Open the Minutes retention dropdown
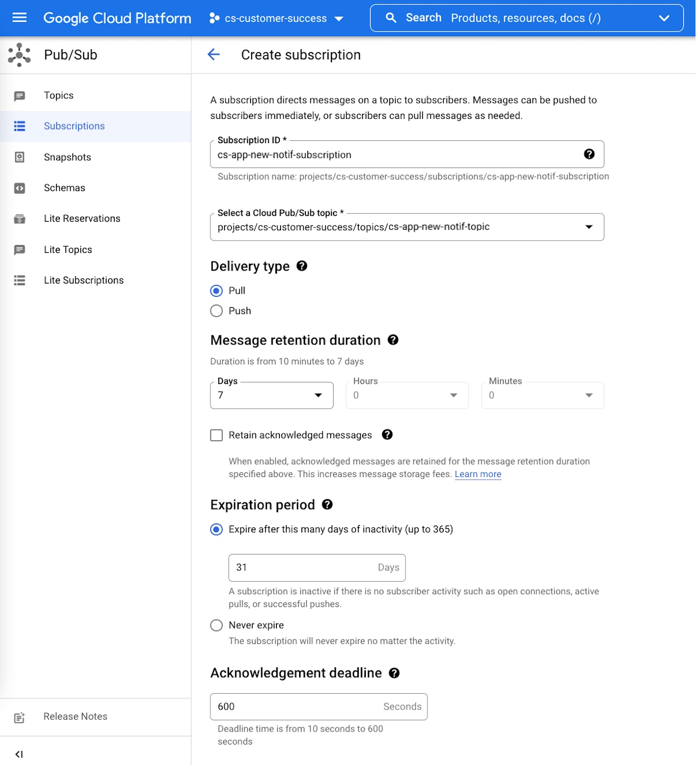700x765 pixels. 543,395
